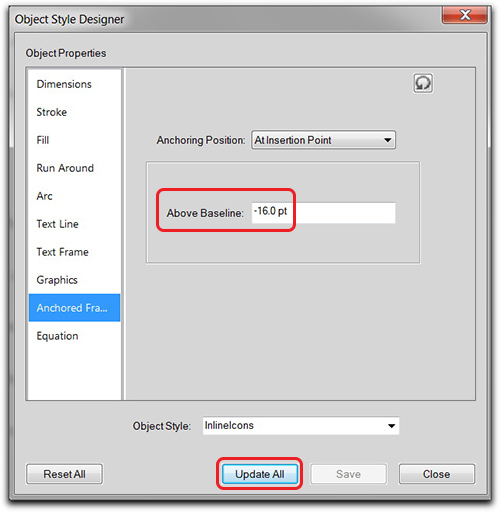
Task: Close the Object Style Designer dialog window
Action: pos(465,15)
